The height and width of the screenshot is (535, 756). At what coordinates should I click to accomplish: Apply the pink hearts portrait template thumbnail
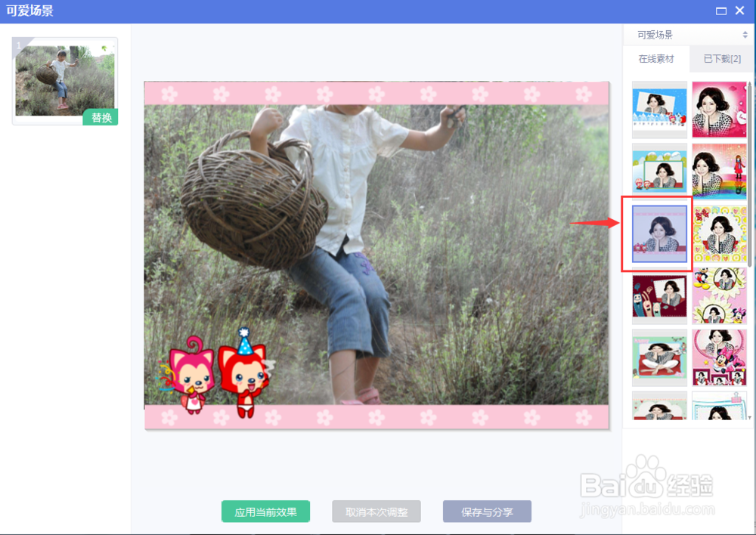(x=720, y=110)
